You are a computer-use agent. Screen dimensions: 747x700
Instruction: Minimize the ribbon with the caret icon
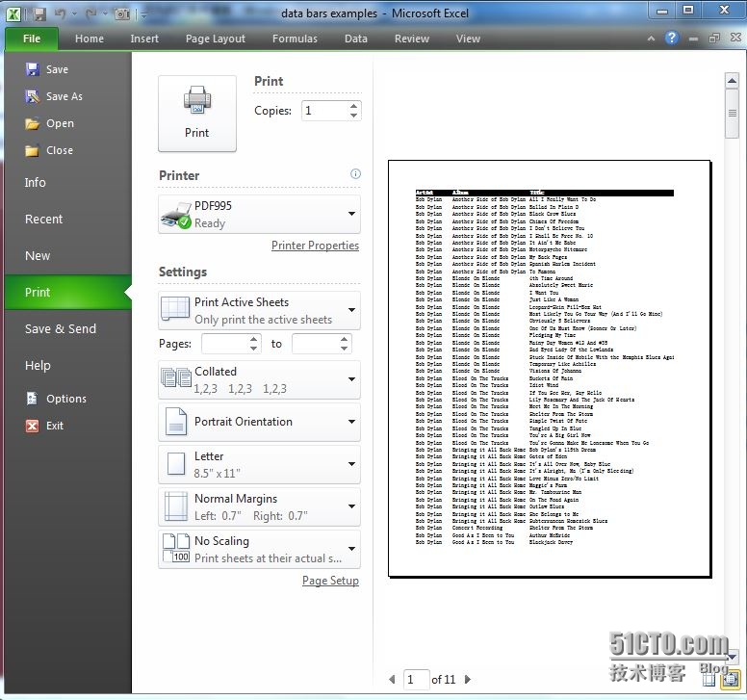pyautogui.click(x=651, y=39)
